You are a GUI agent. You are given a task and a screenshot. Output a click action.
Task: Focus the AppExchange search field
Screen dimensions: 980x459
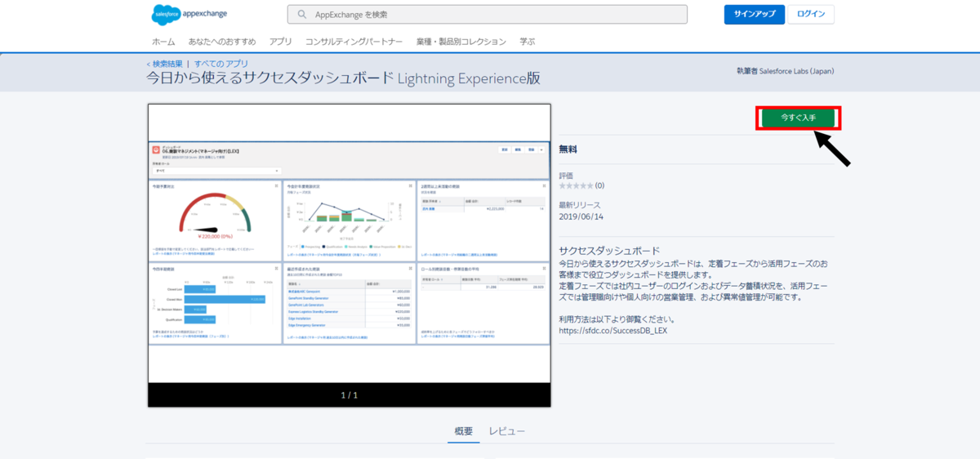pyautogui.click(x=488, y=15)
